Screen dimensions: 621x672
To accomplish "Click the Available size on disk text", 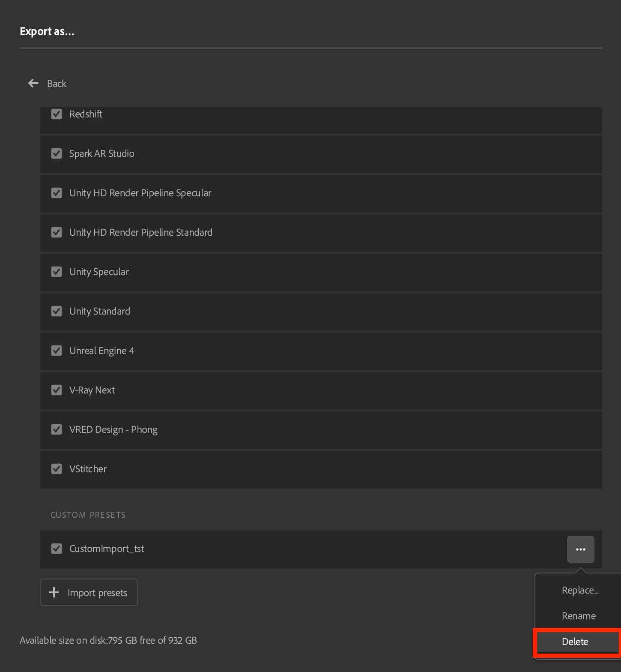I will pos(108,640).
